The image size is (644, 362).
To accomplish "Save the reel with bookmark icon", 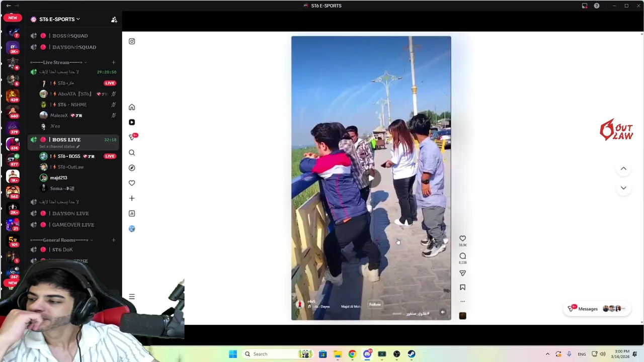I will click(462, 288).
